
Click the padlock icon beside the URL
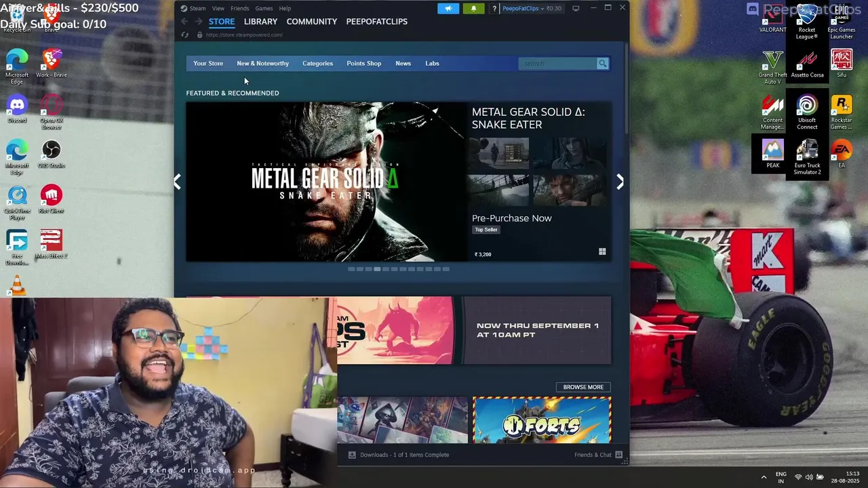click(x=199, y=35)
